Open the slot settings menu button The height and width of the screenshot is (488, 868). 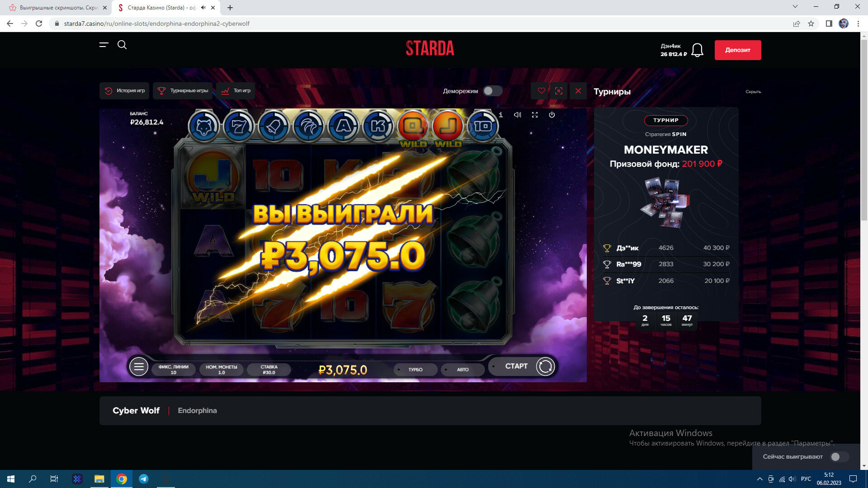[139, 366]
